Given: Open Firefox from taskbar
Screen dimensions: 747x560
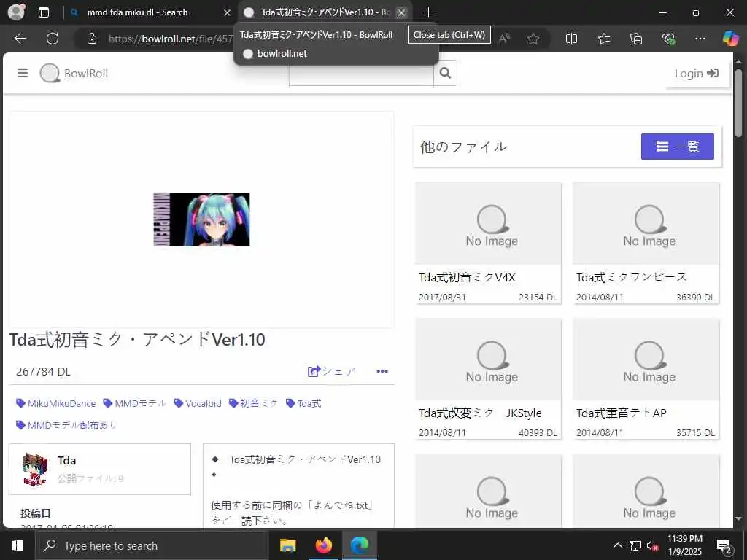Looking at the screenshot, I should point(324,545).
